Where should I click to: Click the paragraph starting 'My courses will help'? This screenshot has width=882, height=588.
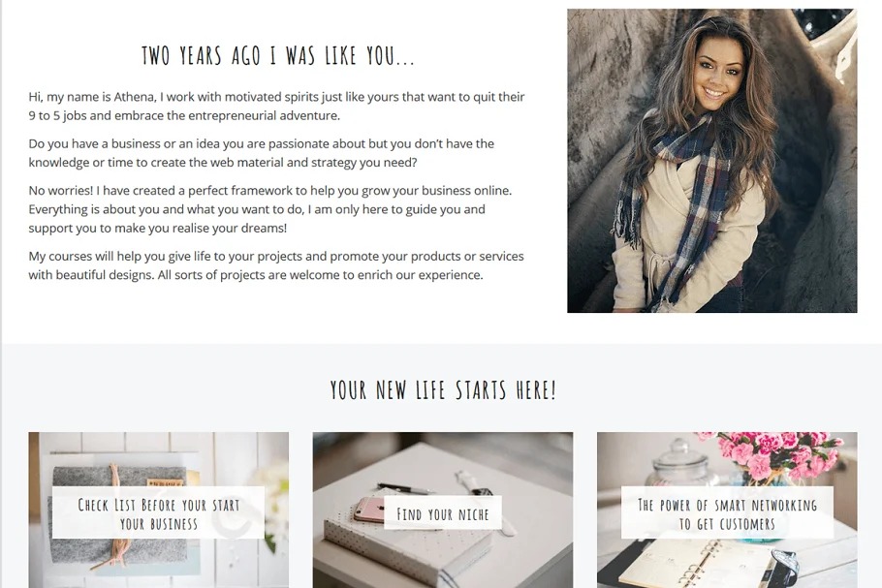pos(276,265)
